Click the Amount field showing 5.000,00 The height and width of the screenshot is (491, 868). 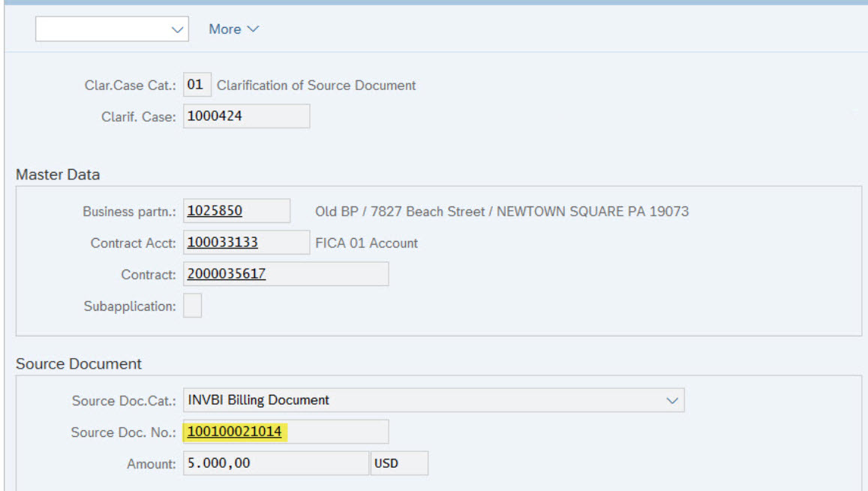(275, 463)
